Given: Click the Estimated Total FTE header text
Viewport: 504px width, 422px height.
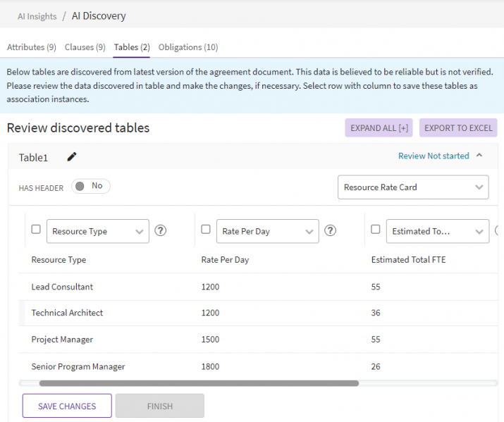Looking at the screenshot, I should click(x=409, y=259).
